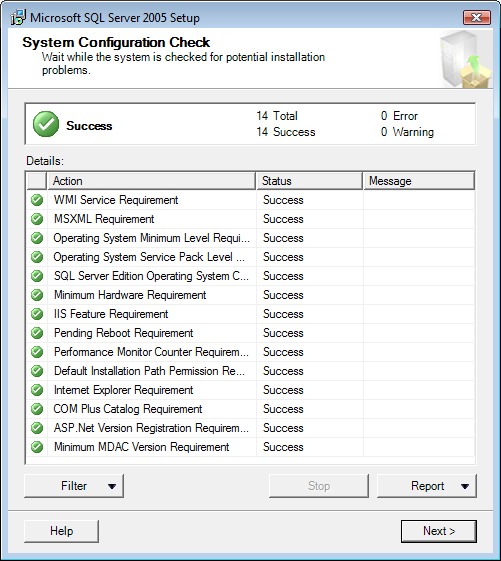Select the Operating System Service Pack Level text
Viewport: 501px width, 561px height.
149,257
